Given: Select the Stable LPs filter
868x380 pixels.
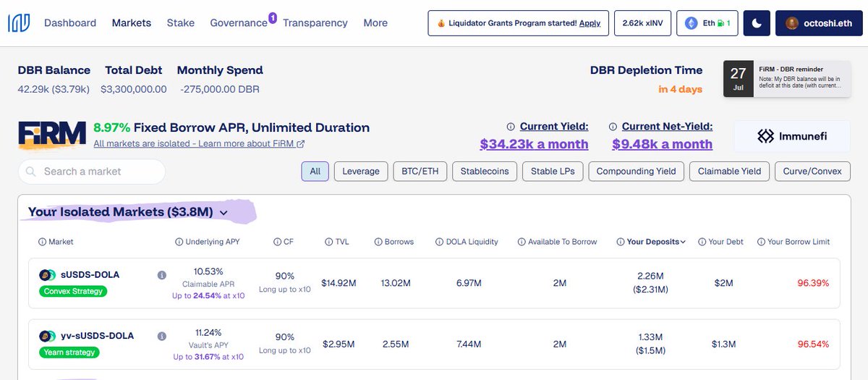Looking at the screenshot, I should point(552,172).
